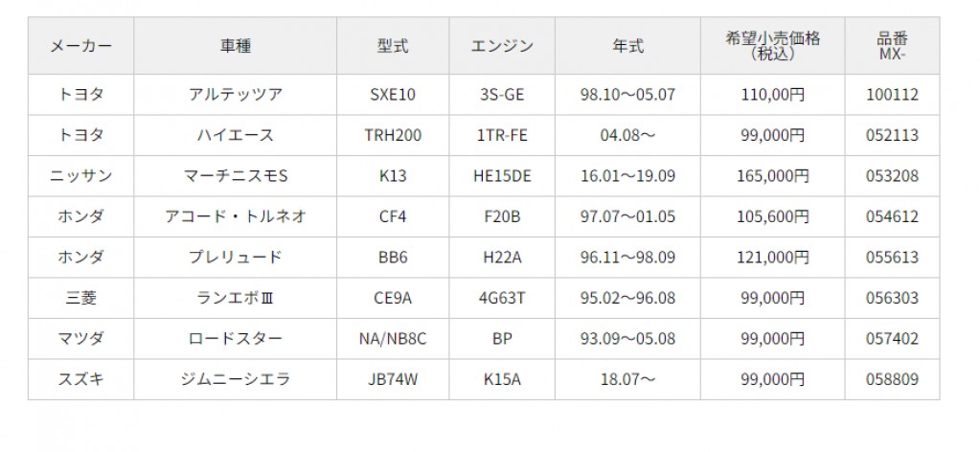Select the アコード・トルネオ cell

click(x=235, y=217)
